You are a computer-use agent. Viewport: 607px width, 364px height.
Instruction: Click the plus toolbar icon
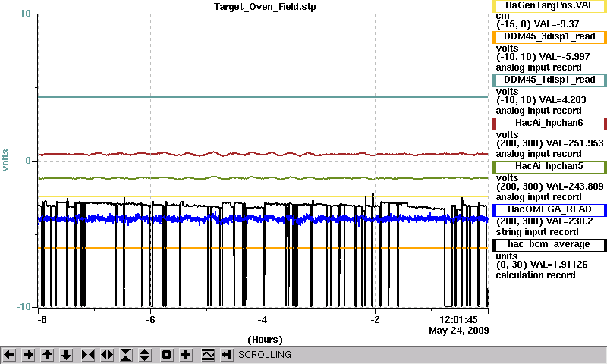pos(186,355)
